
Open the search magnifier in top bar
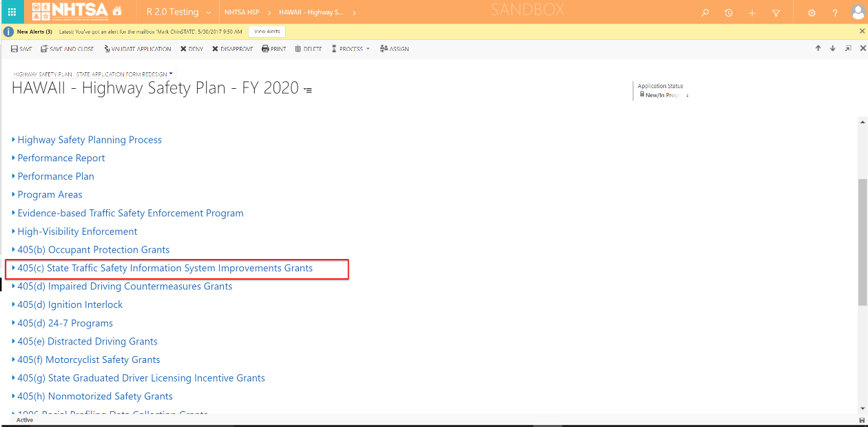(x=705, y=12)
